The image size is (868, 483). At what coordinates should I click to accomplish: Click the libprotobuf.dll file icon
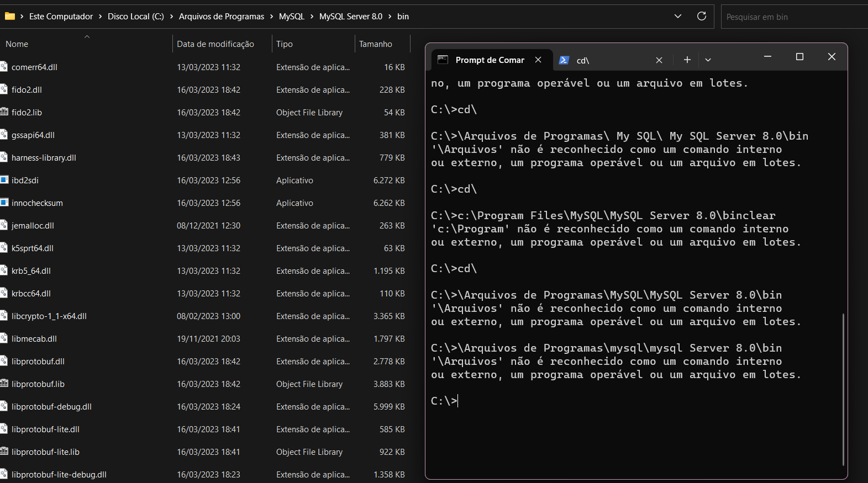click(x=4, y=361)
